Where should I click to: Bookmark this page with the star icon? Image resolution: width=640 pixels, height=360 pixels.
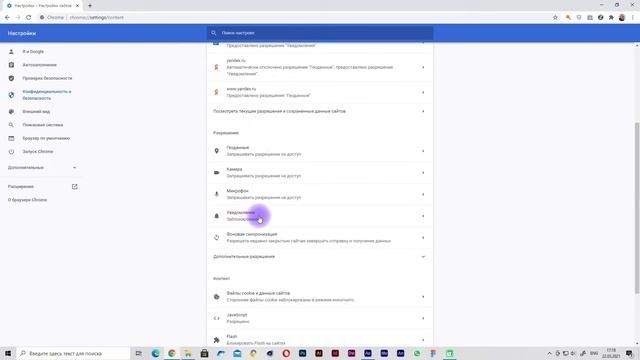pos(555,18)
